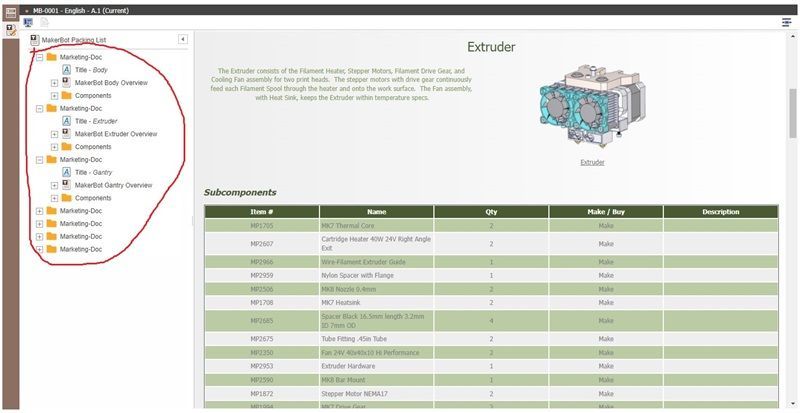Open the Extruder link below the image

pyautogui.click(x=592, y=161)
